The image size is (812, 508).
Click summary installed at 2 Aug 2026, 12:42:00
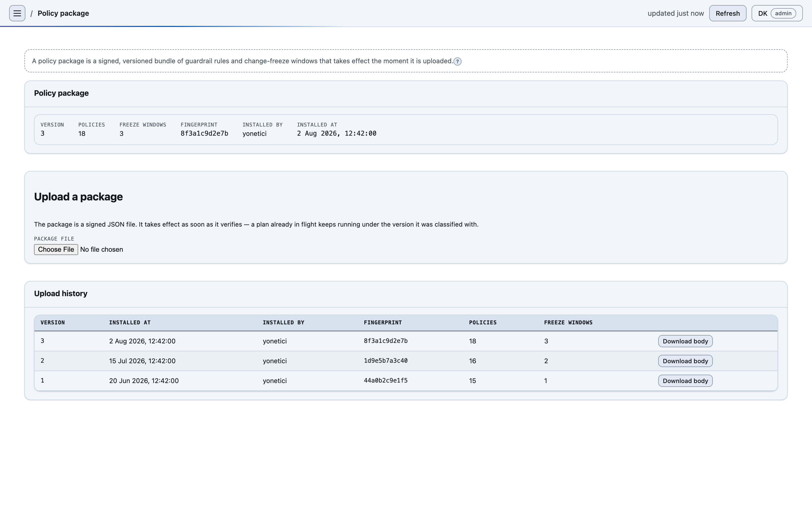click(x=336, y=133)
